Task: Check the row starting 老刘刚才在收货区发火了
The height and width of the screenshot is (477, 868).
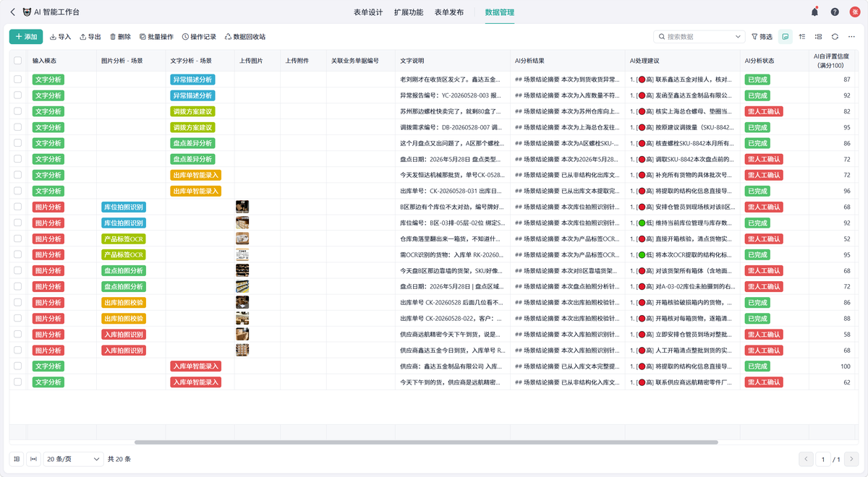Action: [18, 79]
